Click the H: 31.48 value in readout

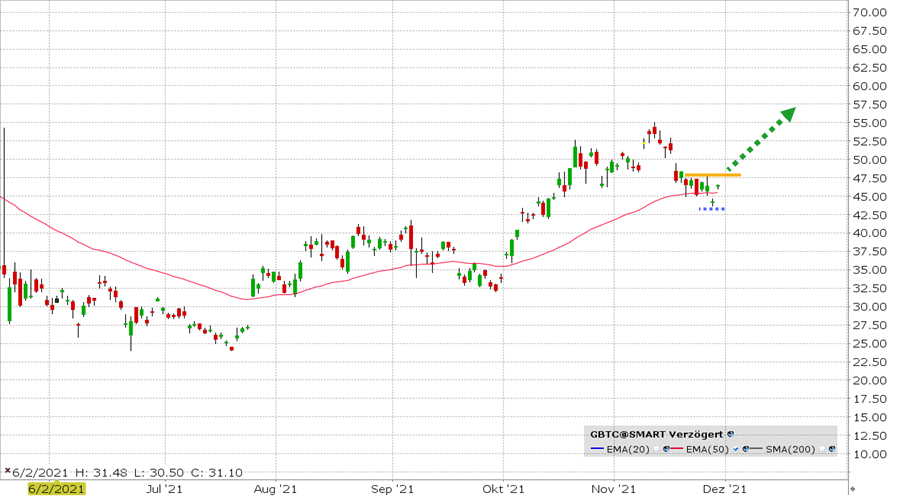pos(101,472)
